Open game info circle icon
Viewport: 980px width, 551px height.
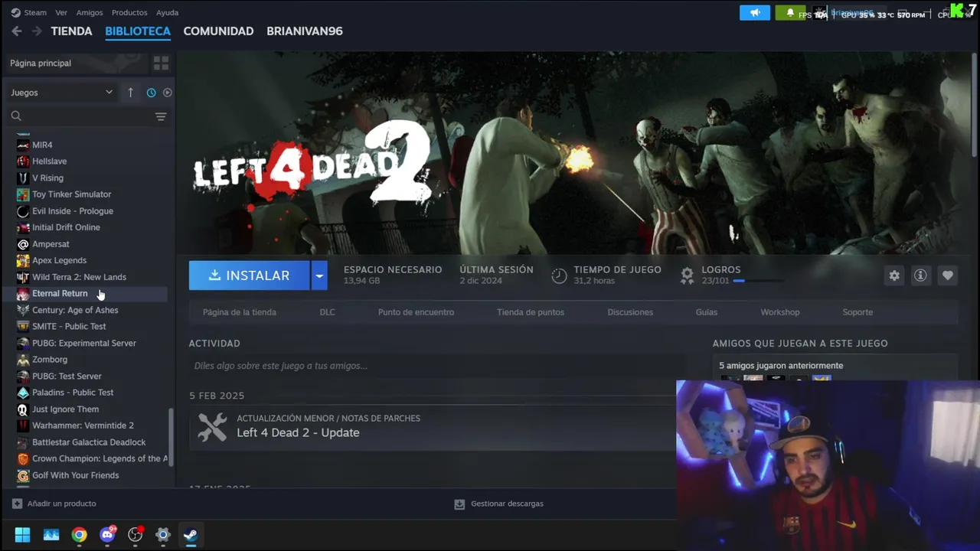[x=920, y=275]
